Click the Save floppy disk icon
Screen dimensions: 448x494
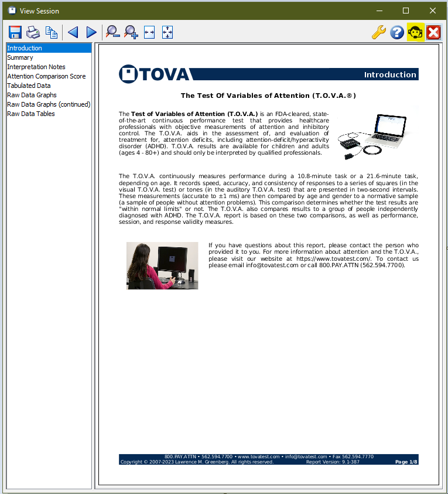click(x=15, y=32)
